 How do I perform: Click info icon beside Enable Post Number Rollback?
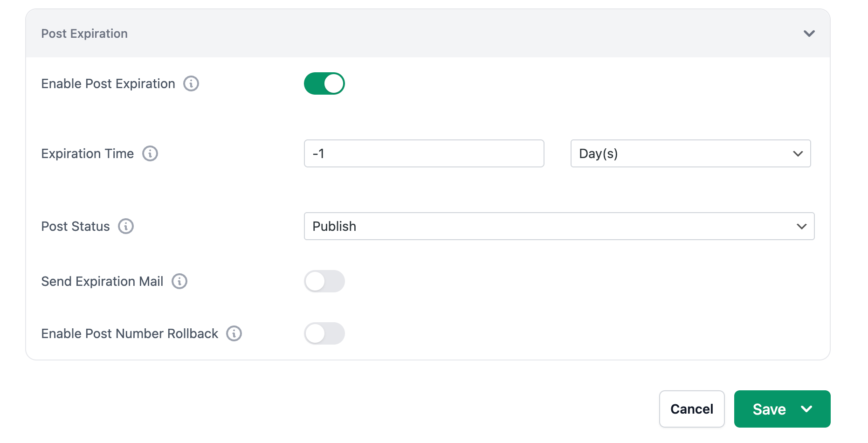click(x=234, y=333)
